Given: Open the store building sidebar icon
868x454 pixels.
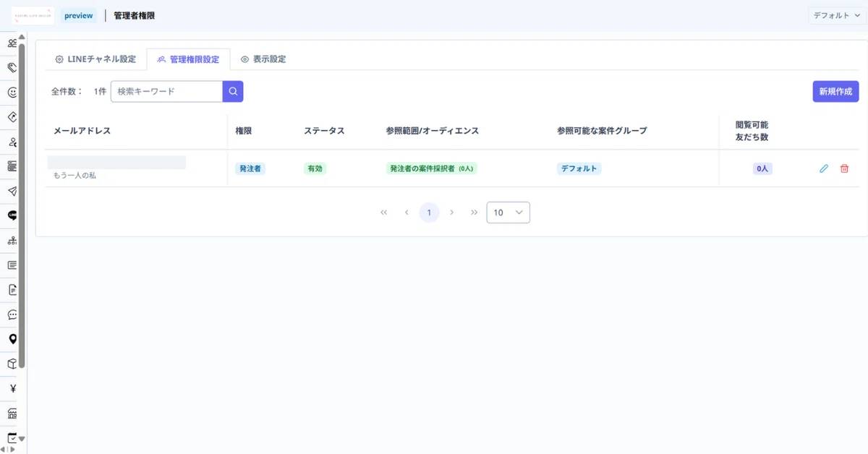Looking at the screenshot, I should click(12, 413).
